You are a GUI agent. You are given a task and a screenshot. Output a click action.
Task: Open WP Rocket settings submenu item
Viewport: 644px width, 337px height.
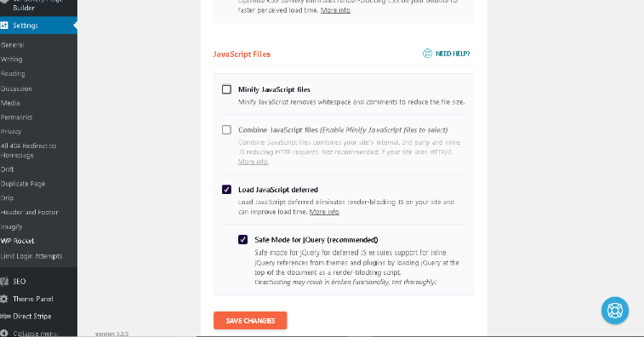[x=17, y=241]
